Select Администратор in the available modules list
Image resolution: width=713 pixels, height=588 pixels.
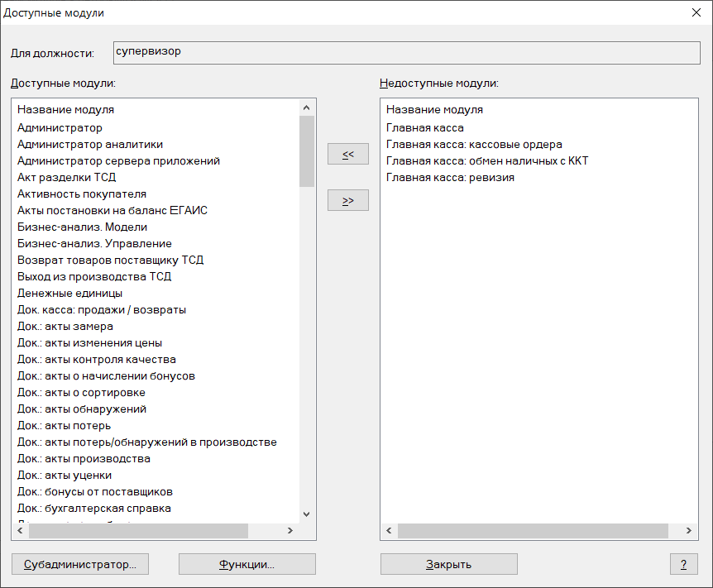point(60,127)
